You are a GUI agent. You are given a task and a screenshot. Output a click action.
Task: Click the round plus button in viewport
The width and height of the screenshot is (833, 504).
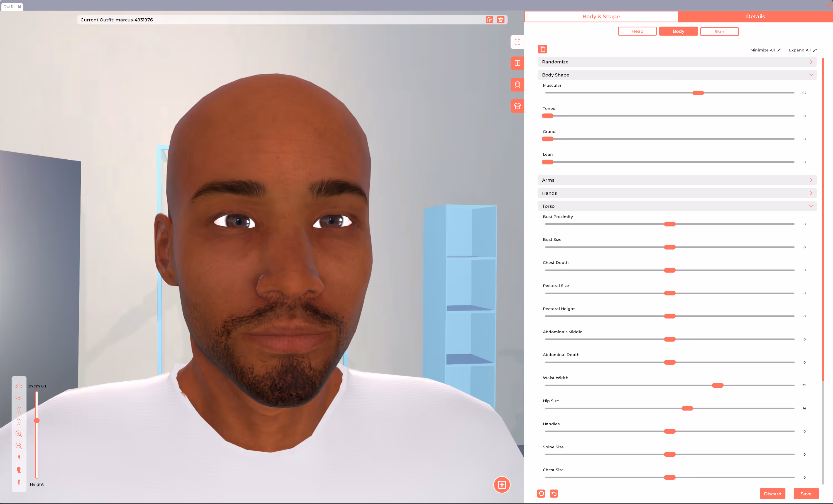502,485
